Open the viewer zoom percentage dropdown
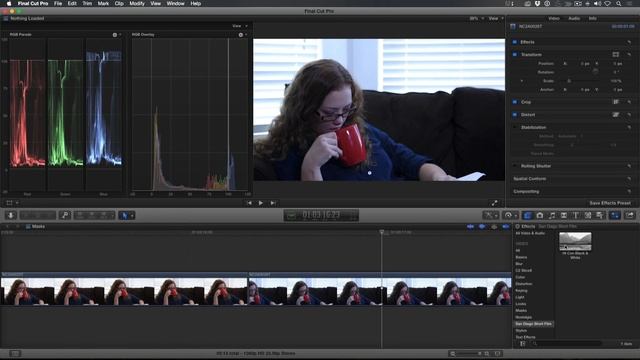This screenshot has height=360, width=640. tap(476, 18)
